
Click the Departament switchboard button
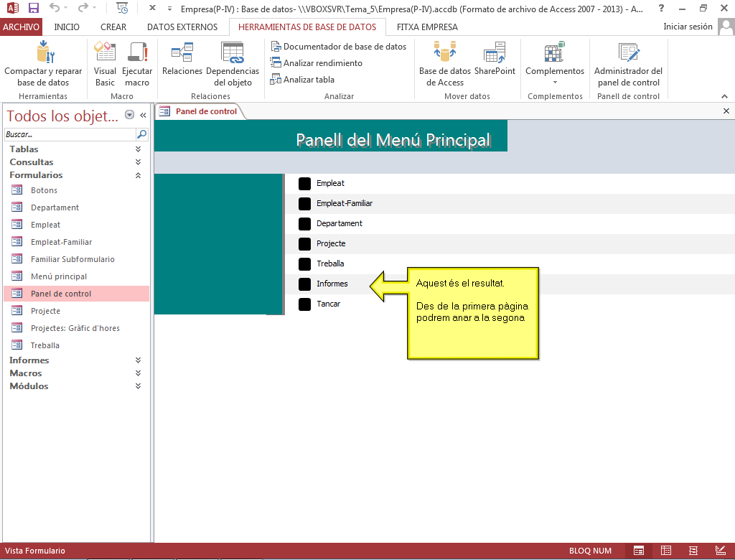pyautogui.click(x=304, y=224)
